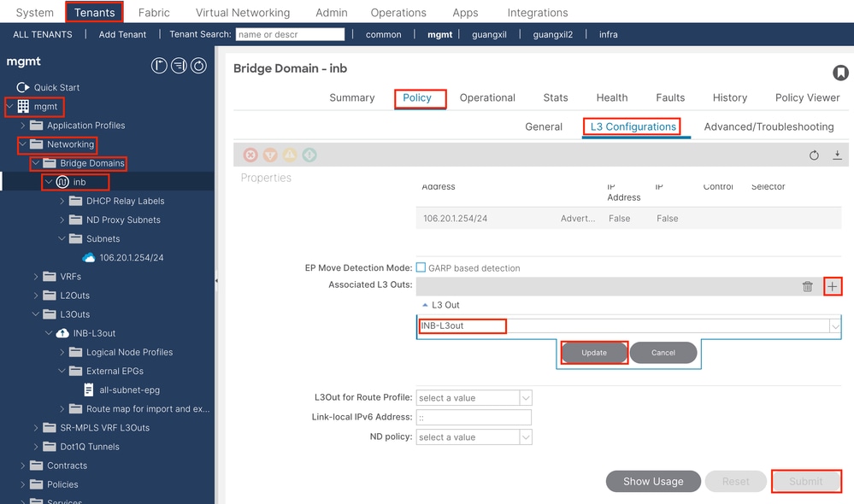Open the ND policy dropdown
The height and width of the screenshot is (504, 854).
click(526, 437)
